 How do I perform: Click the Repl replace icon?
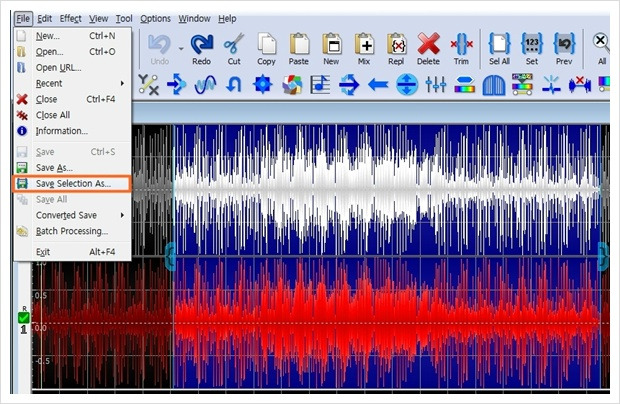[x=396, y=49]
